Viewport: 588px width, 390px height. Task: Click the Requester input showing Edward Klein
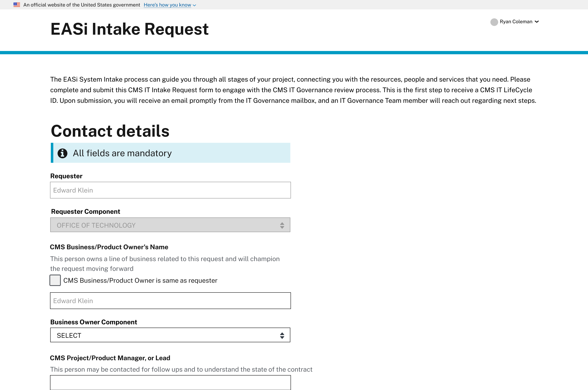pos(170,190)
